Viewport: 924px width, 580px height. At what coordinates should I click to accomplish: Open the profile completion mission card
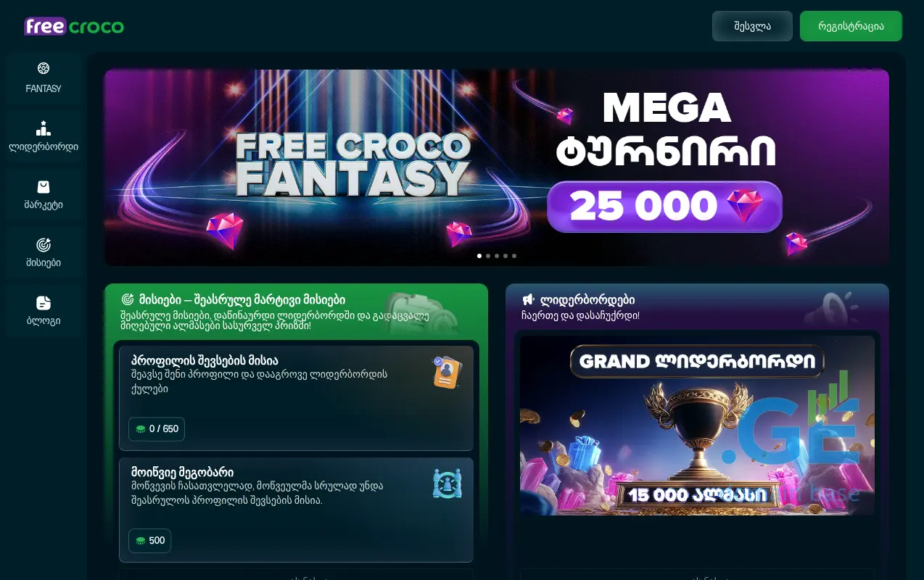296,398
